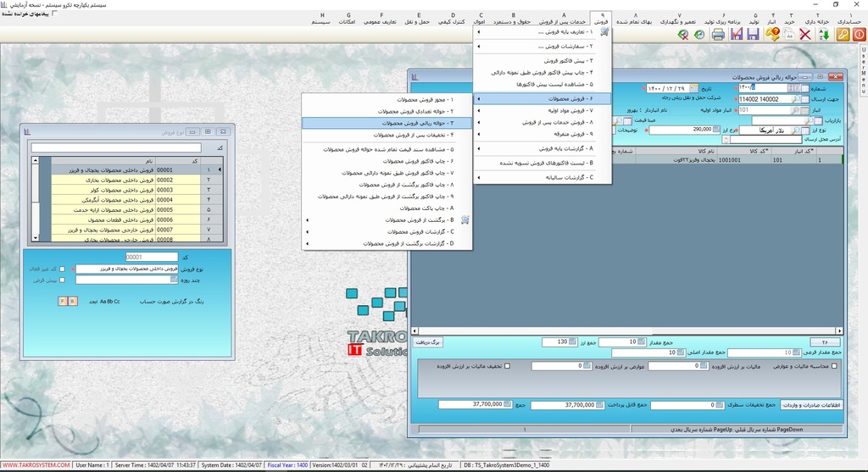The image size is (868, 472).
Task: Enable 'محاسبه مالیات و عوارض' checkbox
Action: (x=835, y=366)
